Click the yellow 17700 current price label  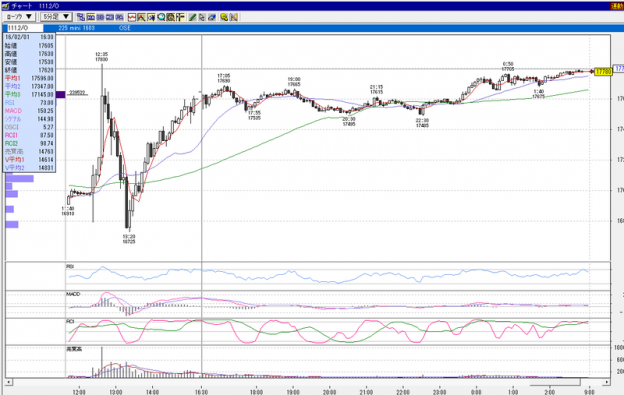tap(603, 72)
